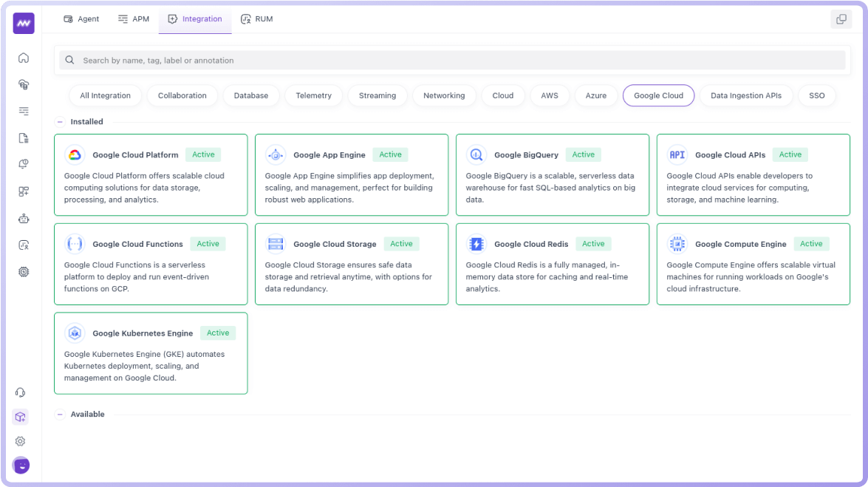
Task: Click the Google Cloud APIs icon
Action: (677, 155)
